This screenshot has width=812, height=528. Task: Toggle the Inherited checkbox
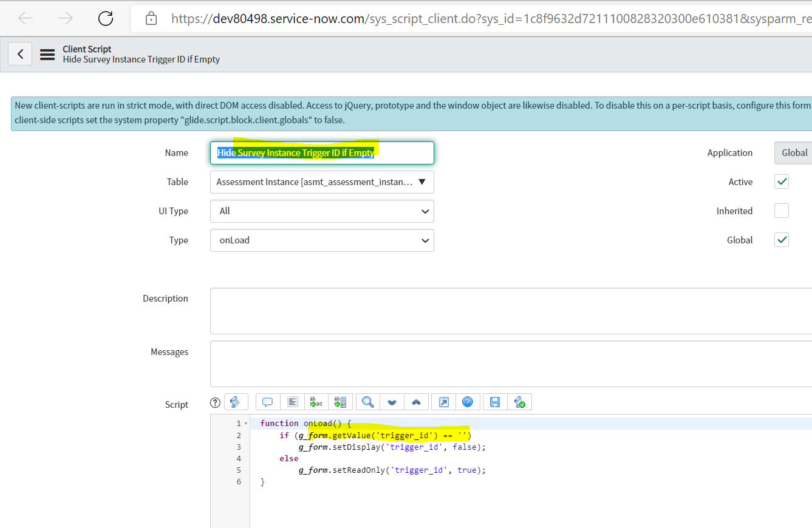tap(782, 211)
